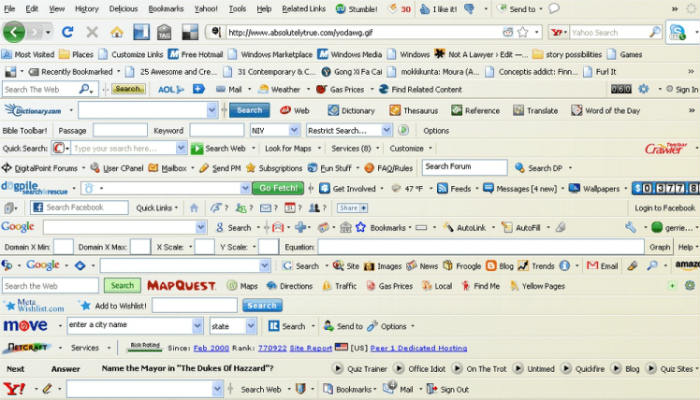Click the green Back navigation button
Viewport: 700px width, 400px height.
pyautogui.click(x=14, y=32)
